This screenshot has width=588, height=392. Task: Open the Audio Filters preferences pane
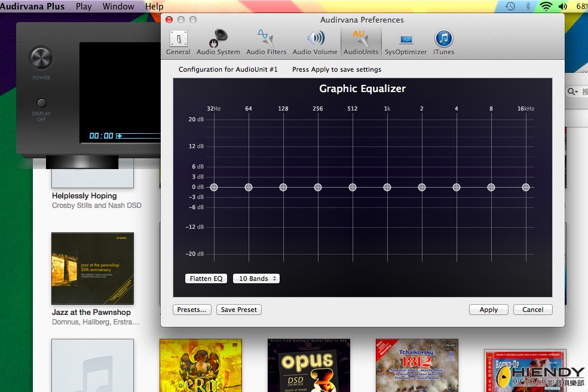(266, 43)
